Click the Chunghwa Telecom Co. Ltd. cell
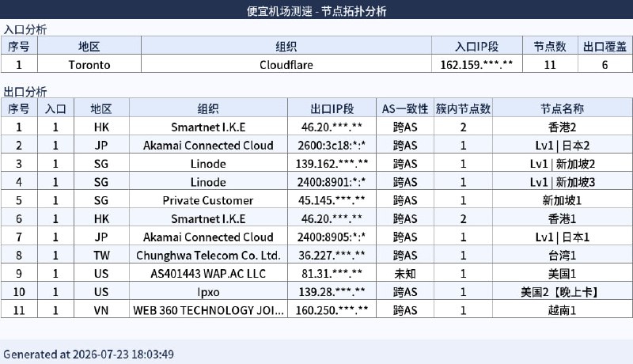 [x=208, y=255]
